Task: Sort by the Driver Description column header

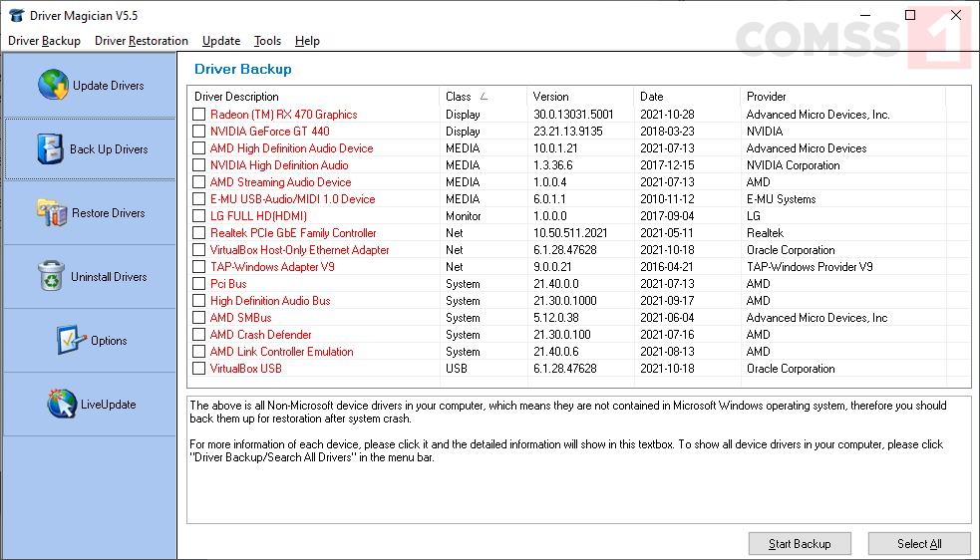Action: click(x=313, y=97)
